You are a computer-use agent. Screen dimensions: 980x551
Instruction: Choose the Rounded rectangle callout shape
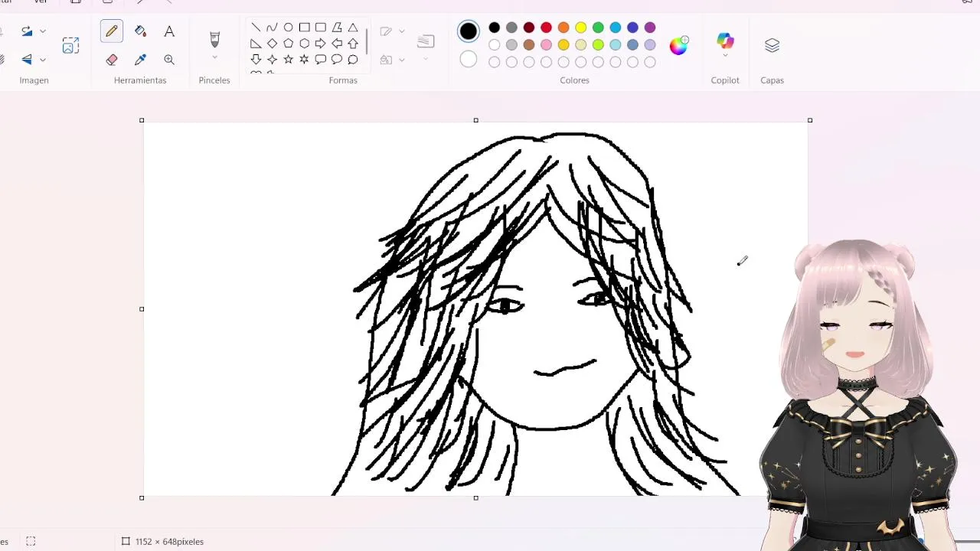(x=320, y=60)
